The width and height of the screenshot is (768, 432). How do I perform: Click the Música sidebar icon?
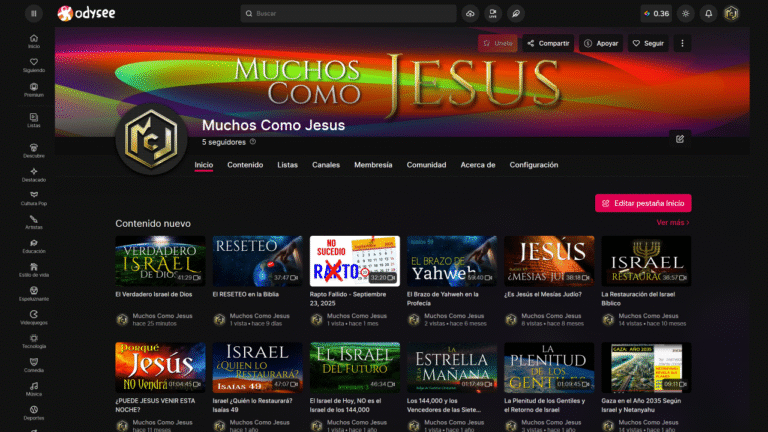[x=34, y=389]
